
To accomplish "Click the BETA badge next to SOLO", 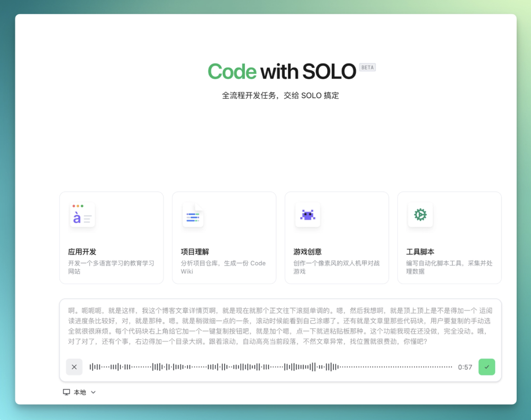I will pos(367,67).
